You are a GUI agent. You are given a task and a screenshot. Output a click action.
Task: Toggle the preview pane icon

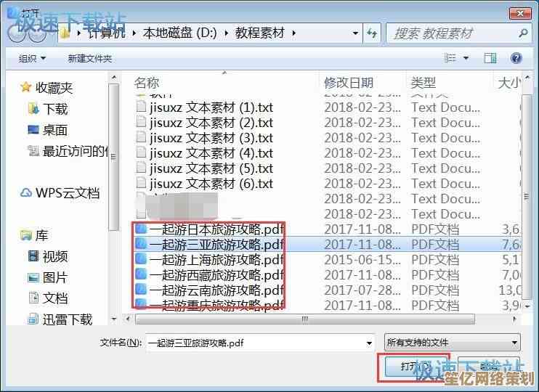coord(490,58)
